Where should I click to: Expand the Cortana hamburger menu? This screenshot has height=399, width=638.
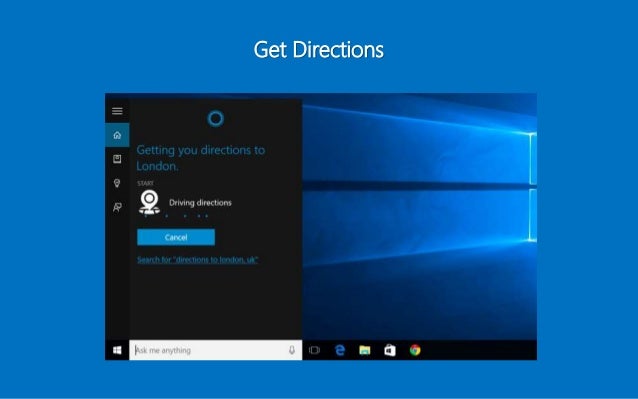tap(117, 111)
